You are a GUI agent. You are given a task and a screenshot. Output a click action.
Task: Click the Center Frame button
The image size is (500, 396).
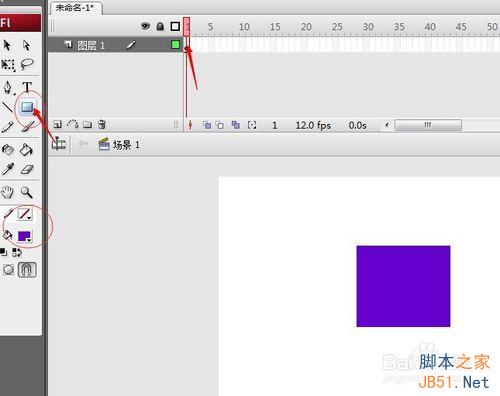(x=190, y=125)
